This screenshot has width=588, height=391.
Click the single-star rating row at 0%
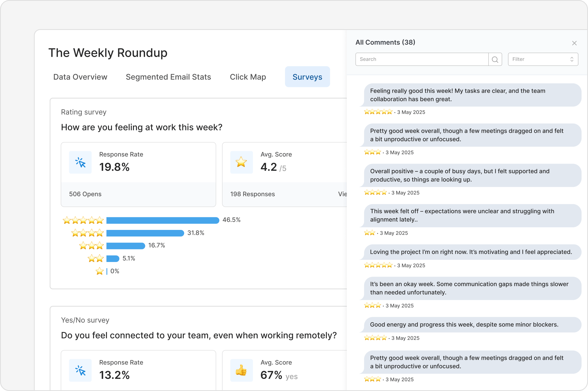point(100,271)
